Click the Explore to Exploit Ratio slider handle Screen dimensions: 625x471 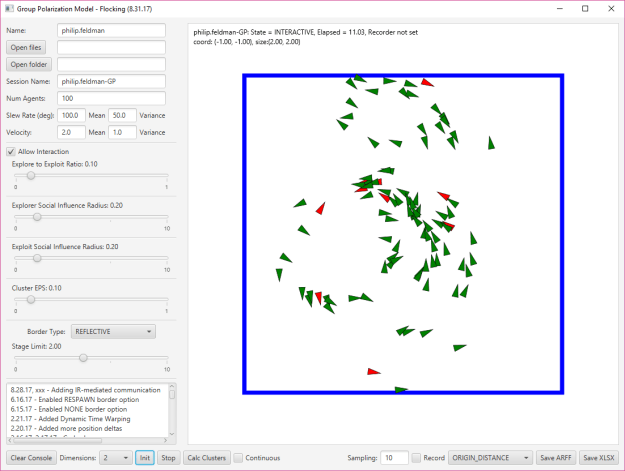[x=30, y=175]
